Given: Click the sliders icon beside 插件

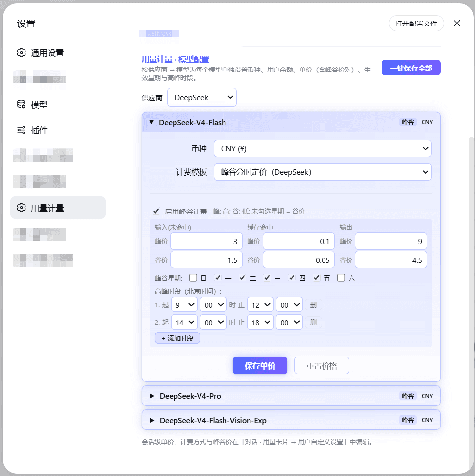Looking at the screenshot, I should pyautogui.click(x=21, y=130).
